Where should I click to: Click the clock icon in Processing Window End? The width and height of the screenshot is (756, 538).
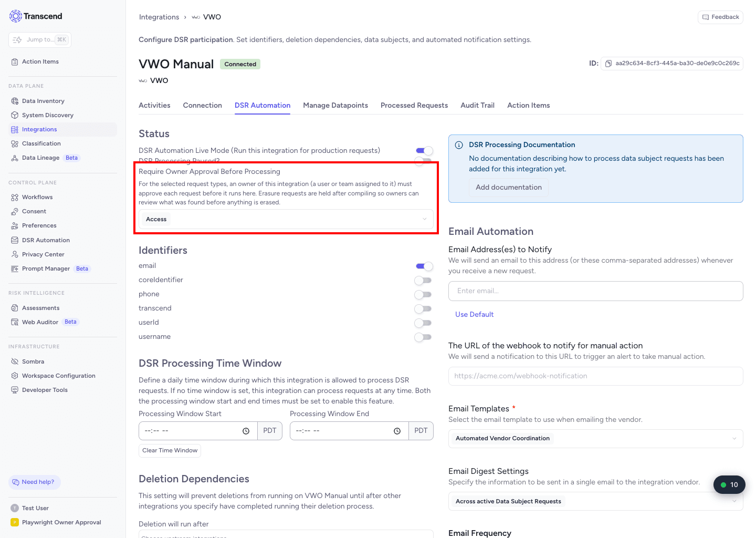pyautogui.click(x=397, y=431)
